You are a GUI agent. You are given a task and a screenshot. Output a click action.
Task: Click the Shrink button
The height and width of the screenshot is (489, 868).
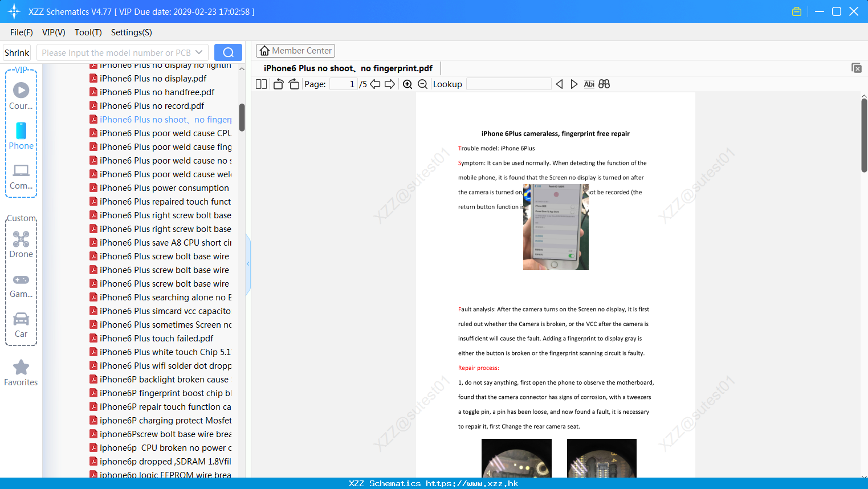tap(17, 52)
